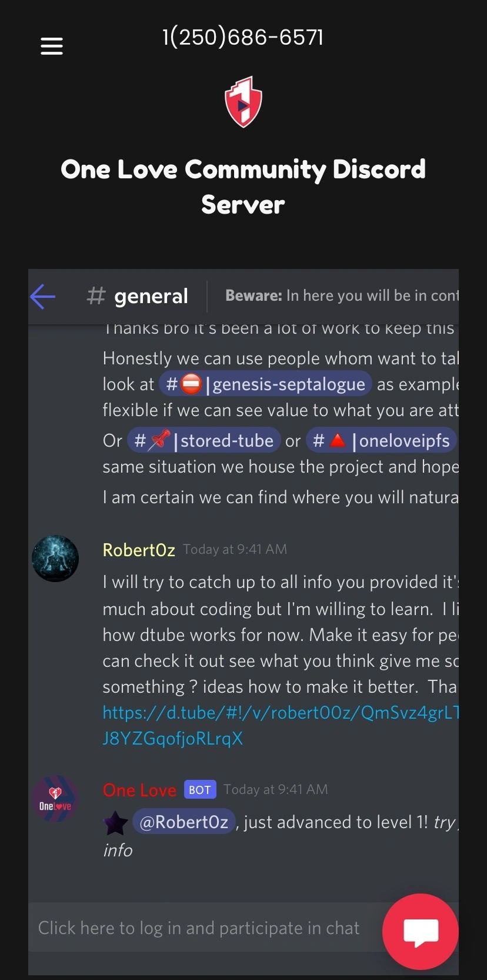The height and width of the screenshot is (980, 487).
Task: Open the genesis-septalogue channel link
Action: (x=265, y=384)
